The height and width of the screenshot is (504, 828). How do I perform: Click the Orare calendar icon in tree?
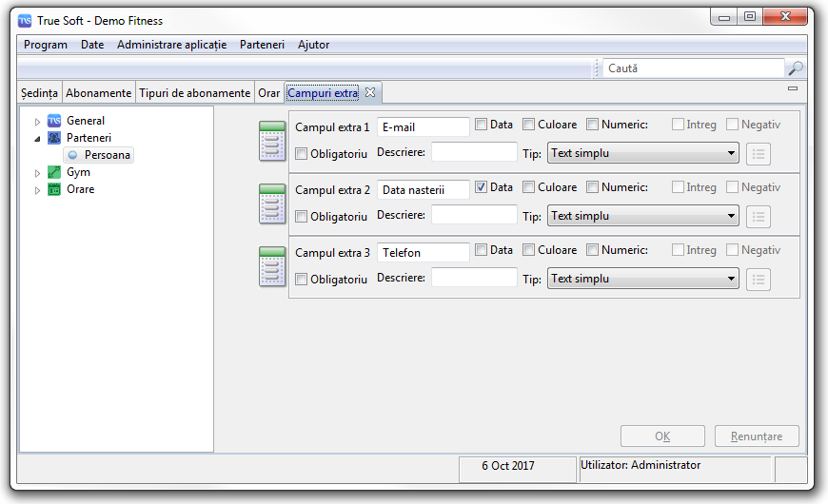[x=54, y=189]
